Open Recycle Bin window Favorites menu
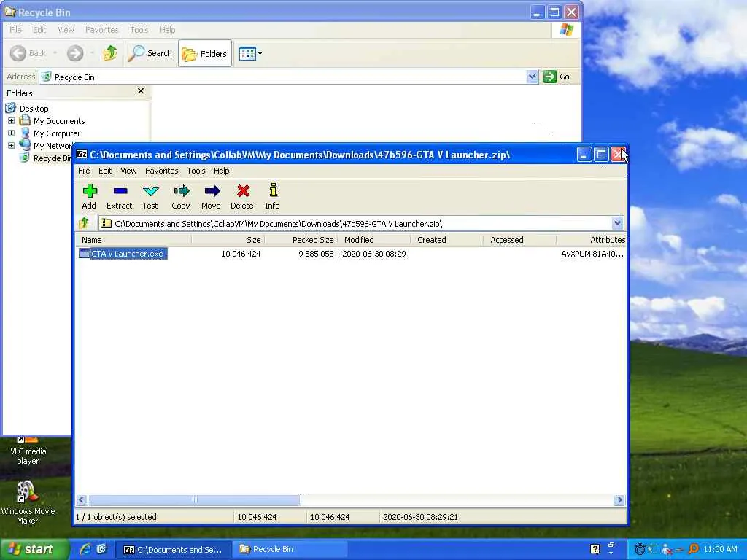This screenshot has height=560, width=747. click(x=101, y=29)
